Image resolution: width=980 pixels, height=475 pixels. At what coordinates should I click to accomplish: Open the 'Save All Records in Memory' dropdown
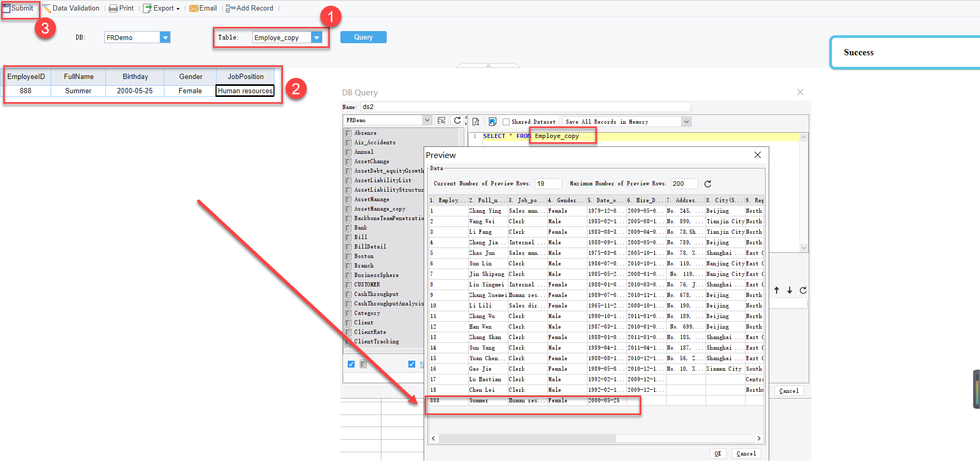click(686, 122)
